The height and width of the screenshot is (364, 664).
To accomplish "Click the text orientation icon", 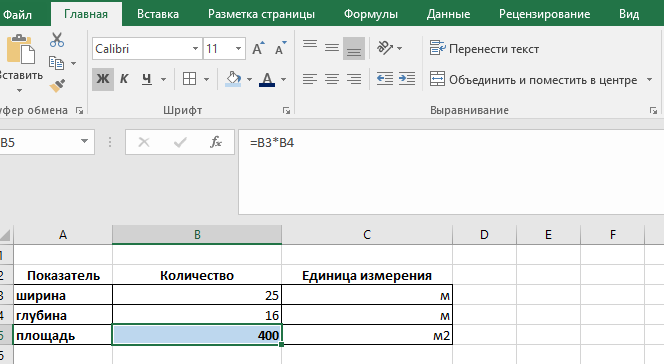I will tap(385, 48).
